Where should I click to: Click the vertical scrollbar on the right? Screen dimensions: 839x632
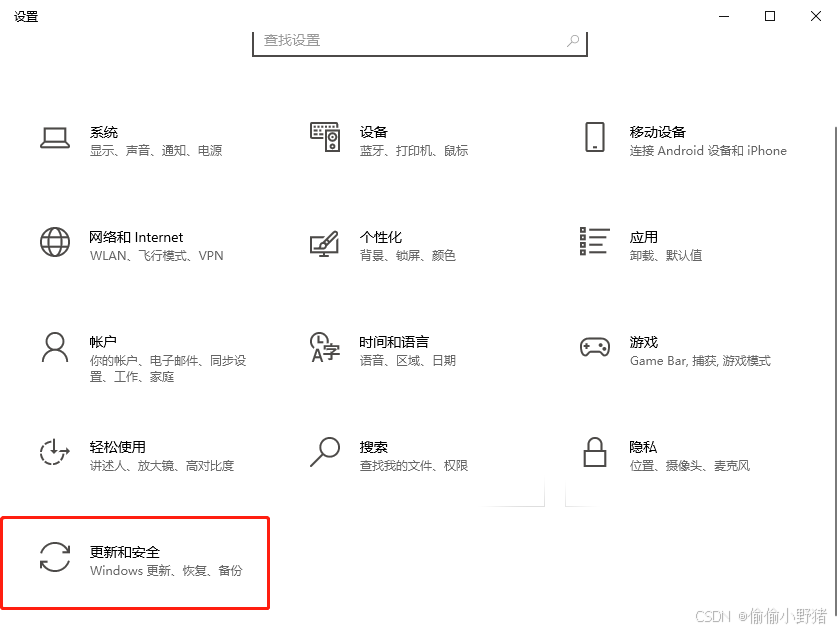tap(836, 369)
